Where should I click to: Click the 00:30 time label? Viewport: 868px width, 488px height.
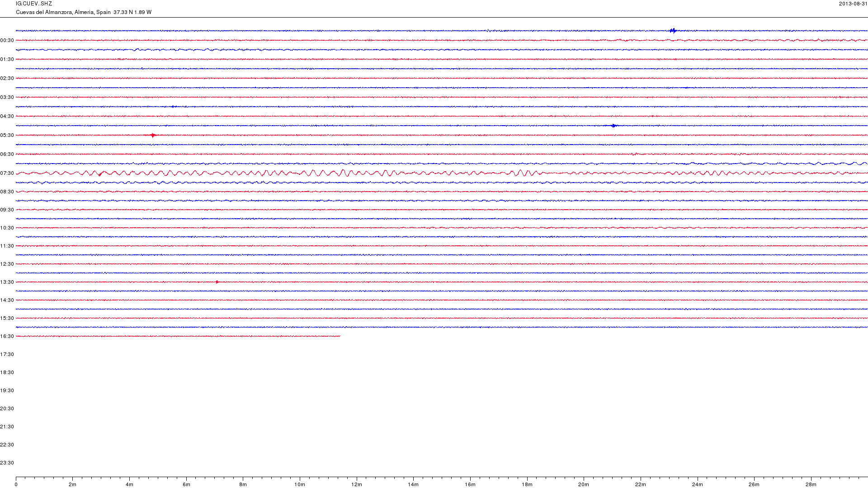(7, 41)
